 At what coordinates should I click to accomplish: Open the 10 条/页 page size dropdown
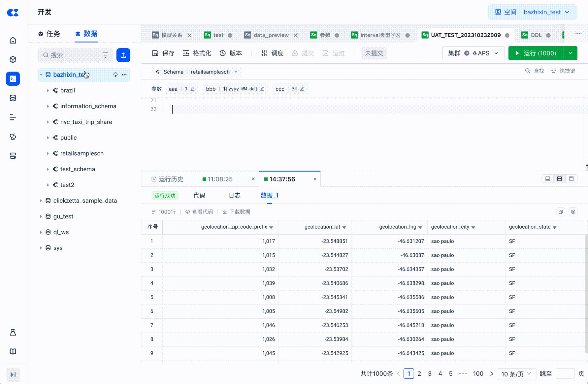pyautogui.click(x=516, y=374)
